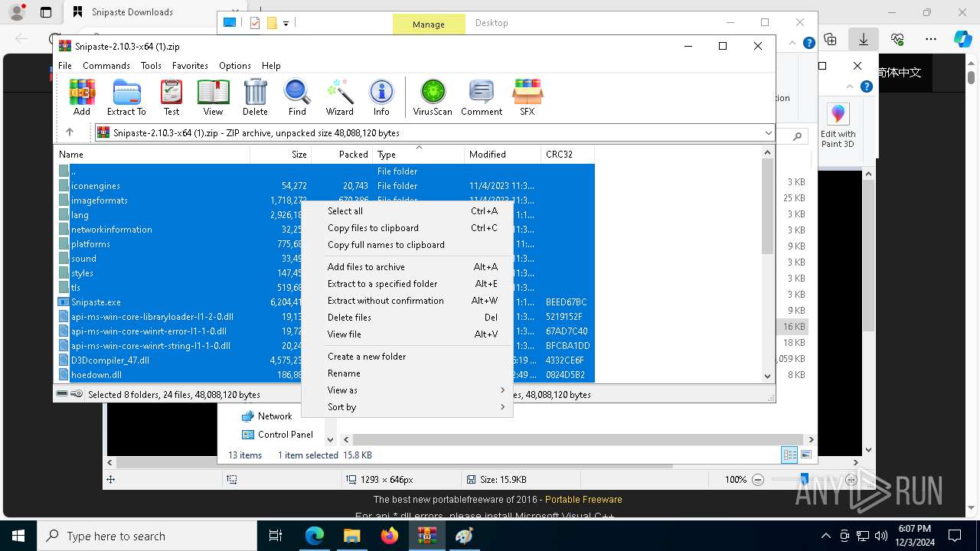Click zoom slider in Snipping Tool

tap(804, 479)
